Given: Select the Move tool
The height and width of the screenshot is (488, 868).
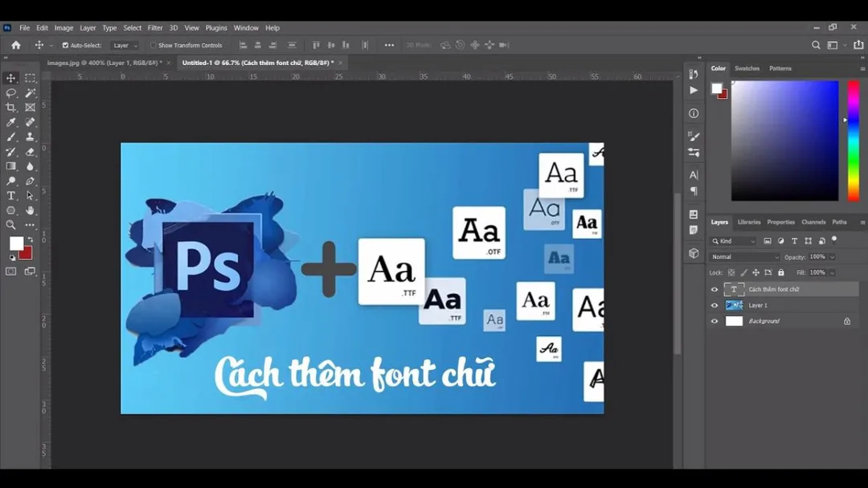Looking at the screenshot, I should (x=10, y=77).
